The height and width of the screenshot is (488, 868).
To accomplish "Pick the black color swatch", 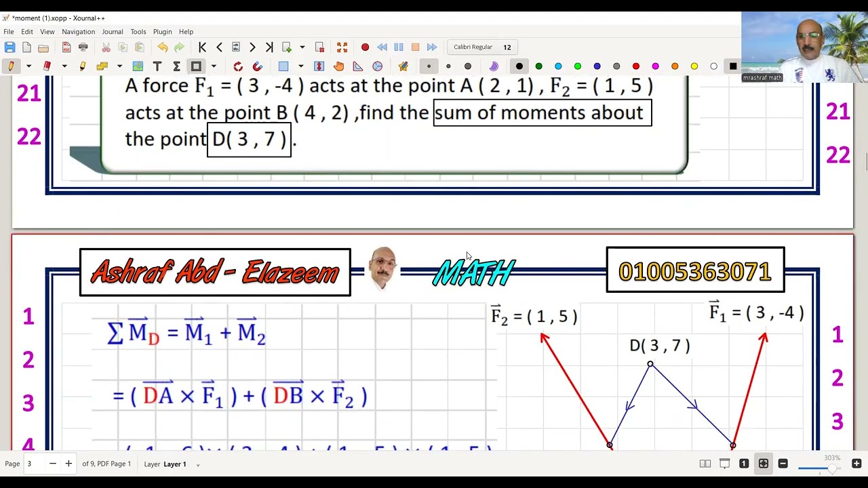I will coord(519,66).
